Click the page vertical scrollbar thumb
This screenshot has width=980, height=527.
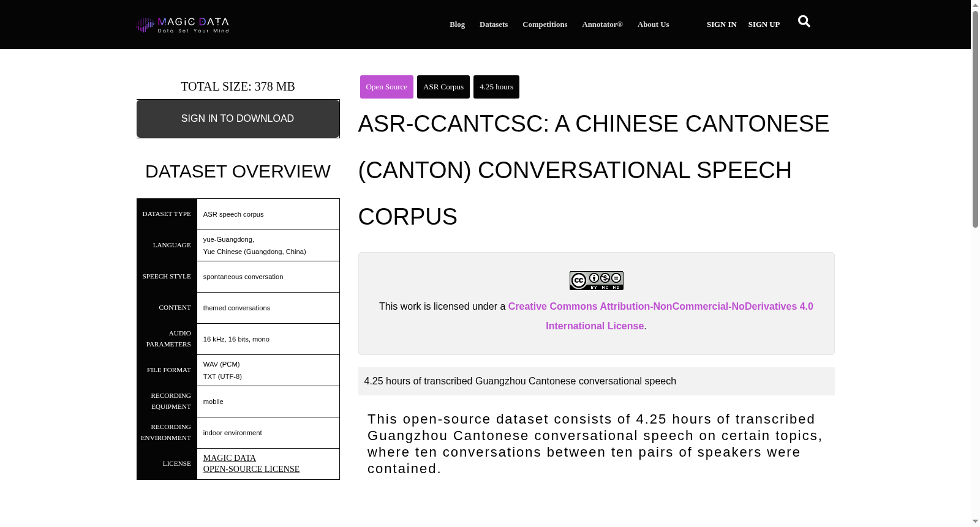[975, 119]
